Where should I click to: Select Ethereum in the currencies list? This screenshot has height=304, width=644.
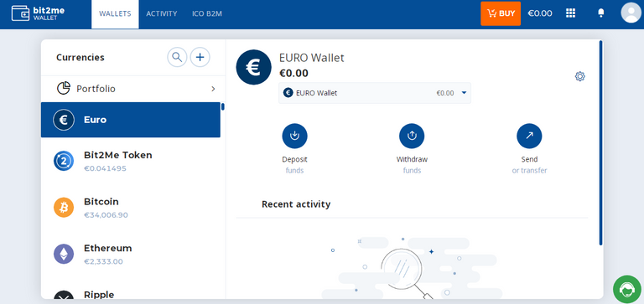coord(131,254)
